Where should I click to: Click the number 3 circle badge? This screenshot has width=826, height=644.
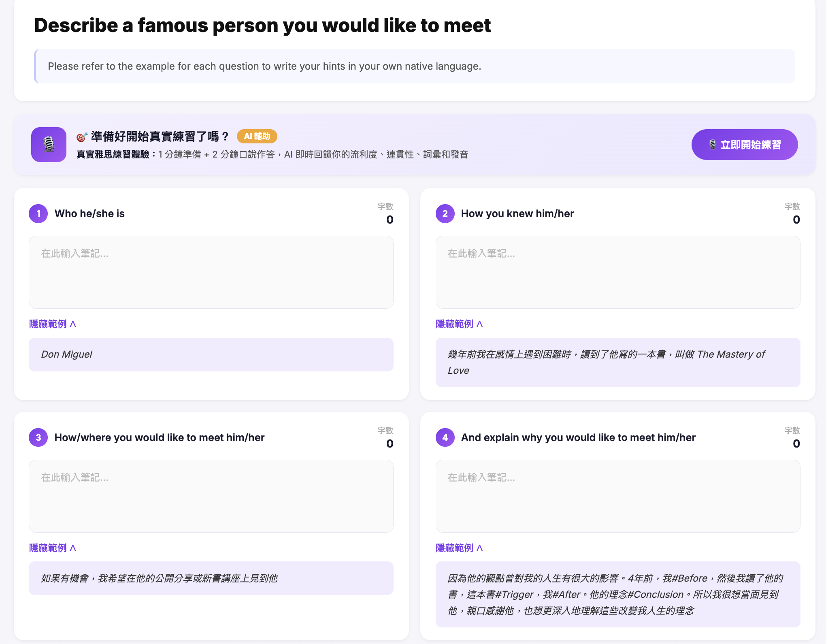tap(38, 437)
